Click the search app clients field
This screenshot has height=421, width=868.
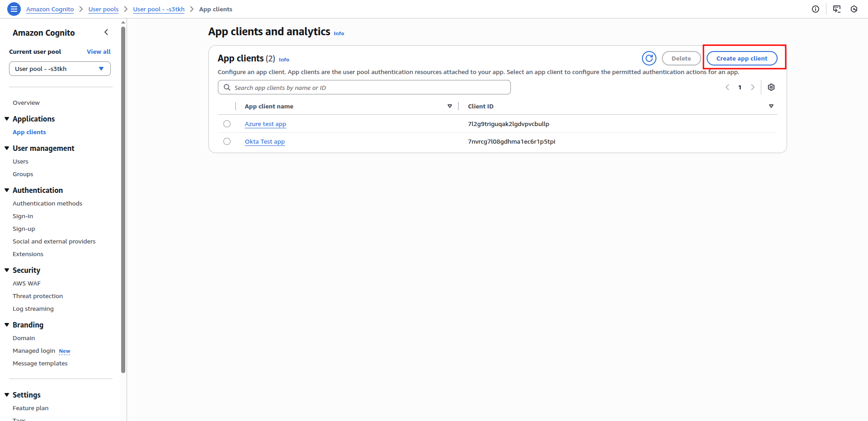[x=364, y=87]
